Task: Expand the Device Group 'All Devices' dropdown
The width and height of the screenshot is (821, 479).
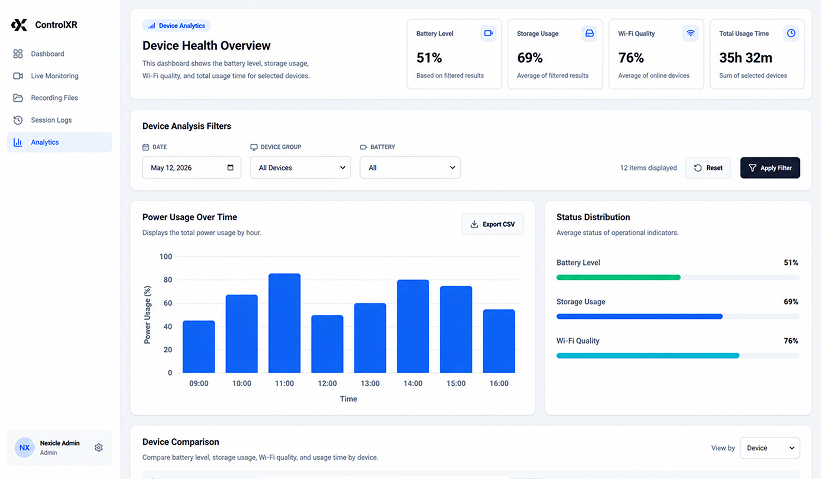Action: (301, 168)
